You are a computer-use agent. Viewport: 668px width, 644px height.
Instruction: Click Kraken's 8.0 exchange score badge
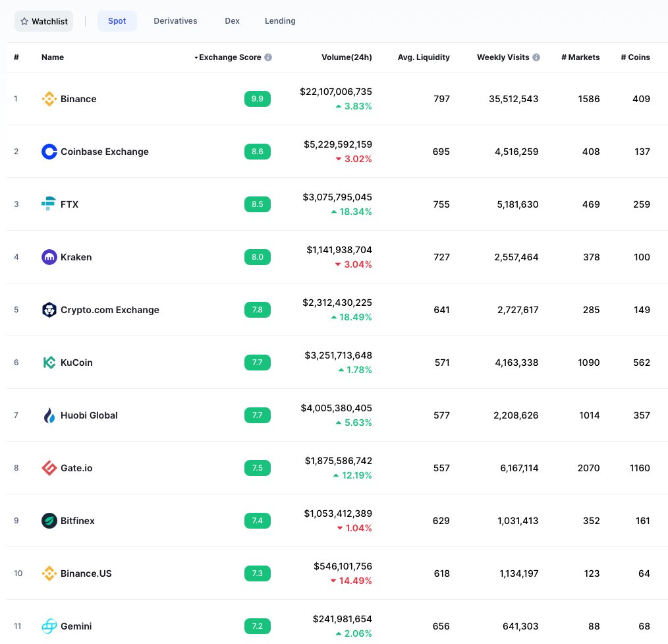(x=258, y=257)
